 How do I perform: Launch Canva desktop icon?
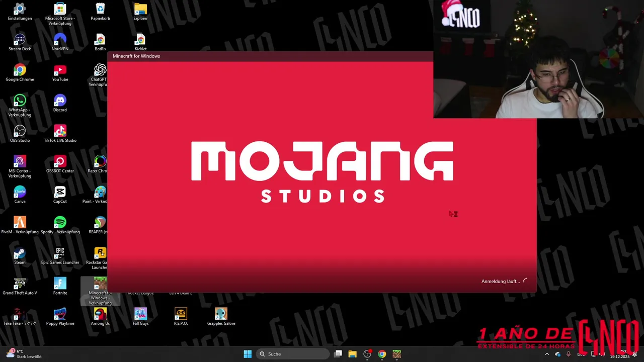[20, 195]
